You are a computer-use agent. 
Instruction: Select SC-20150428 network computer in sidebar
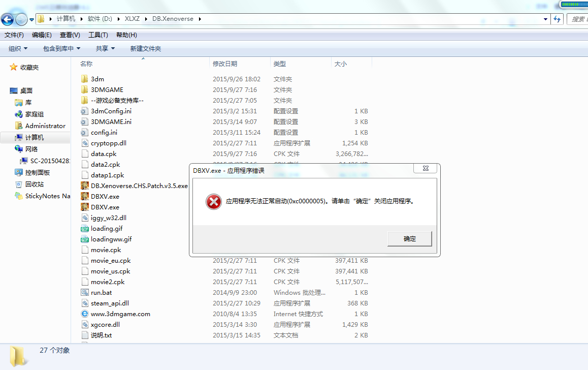point(50,161)
